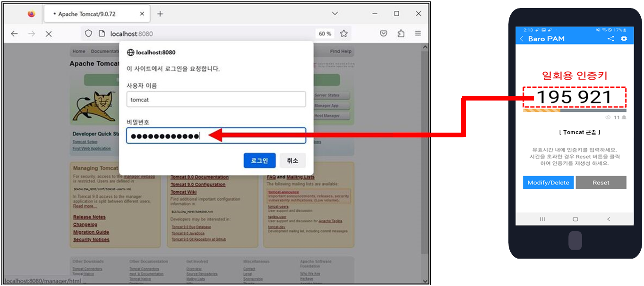Open the Contact footer link

click(x=249, y=269)
